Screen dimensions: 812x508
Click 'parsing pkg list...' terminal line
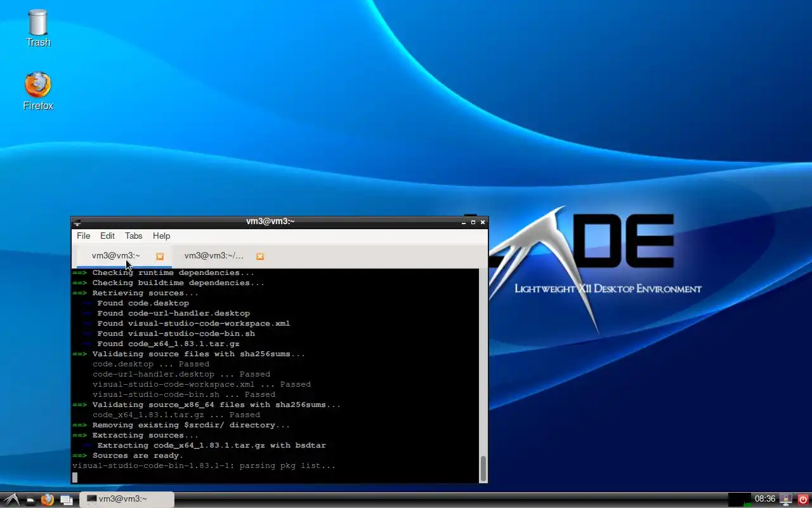[x=204, y=466]
